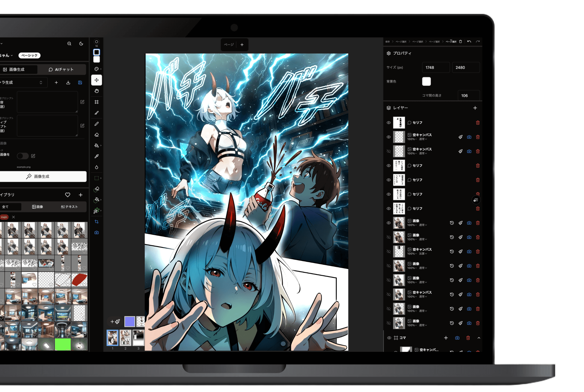Screen dimensions: 584x392
Task: Switch to the AIチャット tab
Action: [61, 69]
